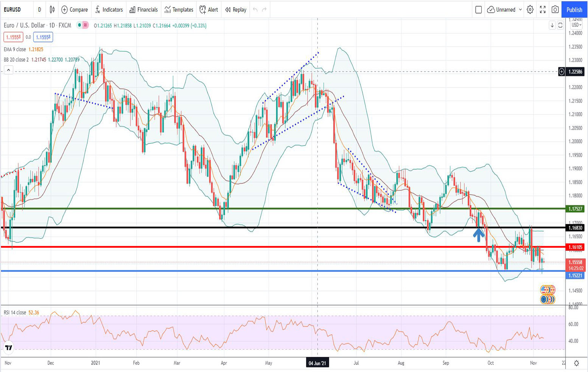Click the chart settings gear icon
The image size is (588, 372).
click(x=530, y=9)
